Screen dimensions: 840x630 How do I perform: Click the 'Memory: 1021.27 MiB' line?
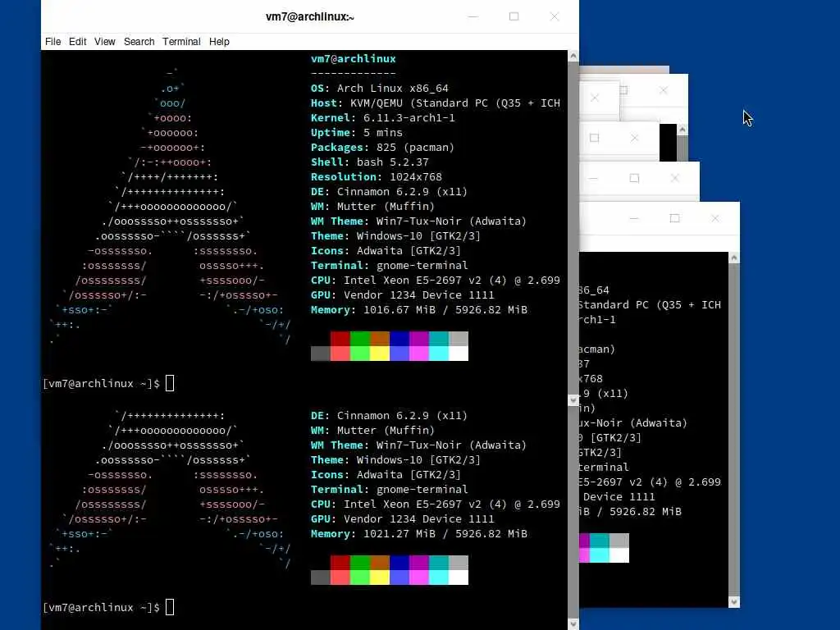click(x=419, y=533)
